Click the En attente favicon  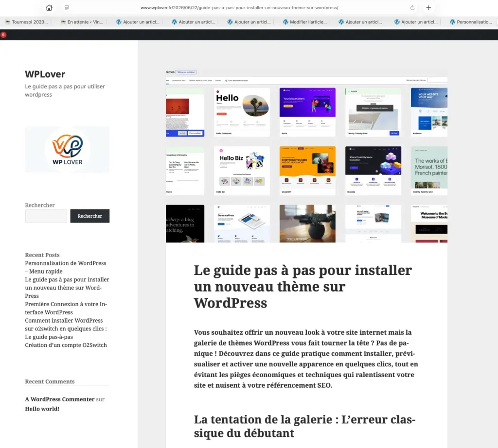(63, 22)
